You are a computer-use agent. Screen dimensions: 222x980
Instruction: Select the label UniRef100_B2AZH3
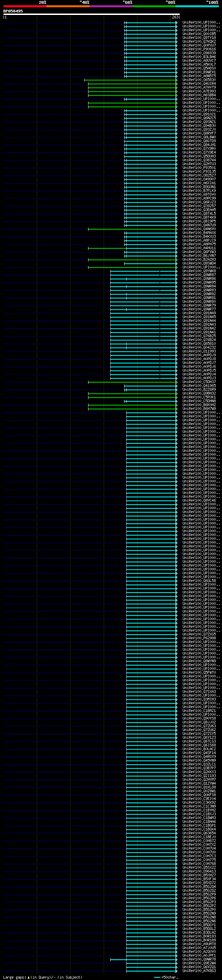[x=199, y=259]
